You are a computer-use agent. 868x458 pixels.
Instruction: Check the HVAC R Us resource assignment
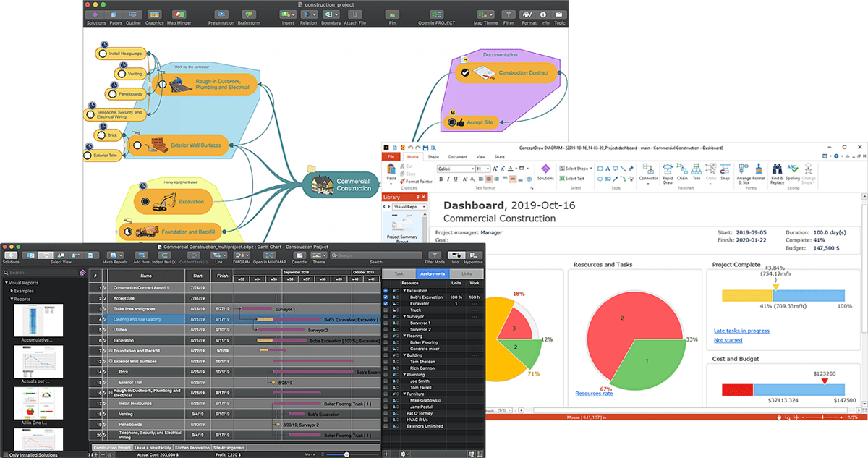coord(386,419)
